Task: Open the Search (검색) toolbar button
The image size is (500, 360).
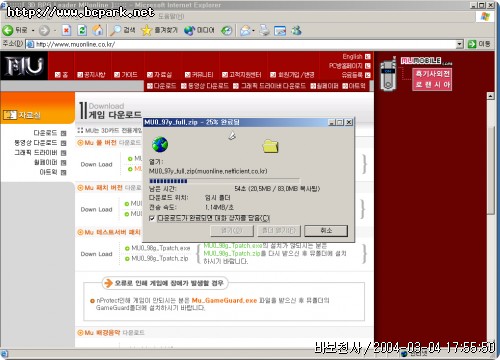Action: click(x=123, y=30)
